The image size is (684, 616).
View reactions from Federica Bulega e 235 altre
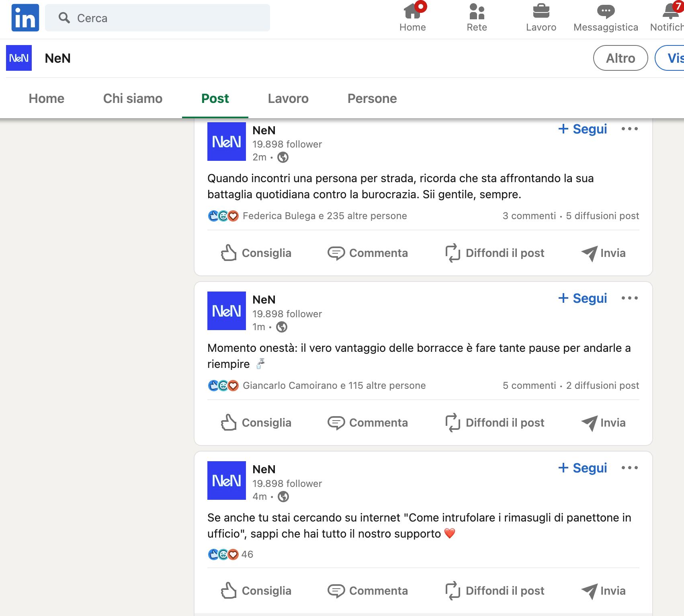(x=325, y=216)
